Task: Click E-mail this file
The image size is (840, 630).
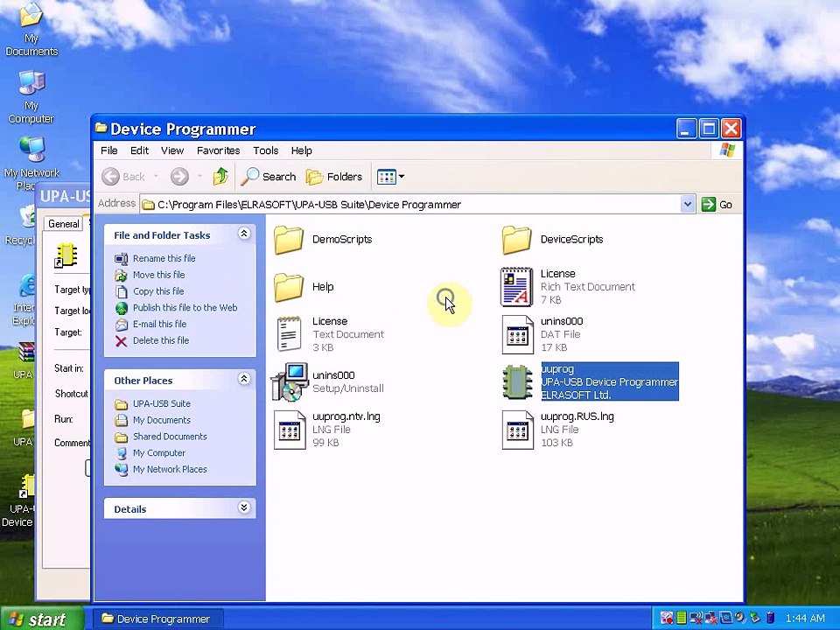Action: click(159, 324)
